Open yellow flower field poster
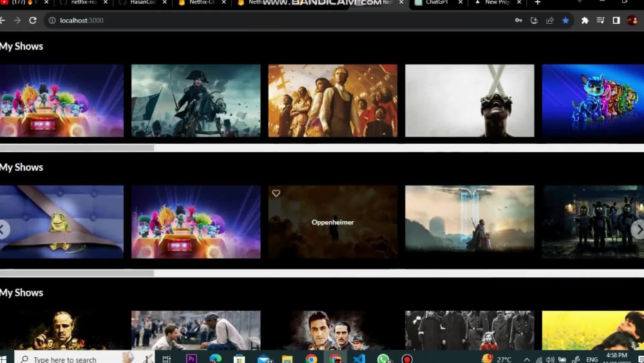This screenshot has width=644, height=363. point(592,330)
